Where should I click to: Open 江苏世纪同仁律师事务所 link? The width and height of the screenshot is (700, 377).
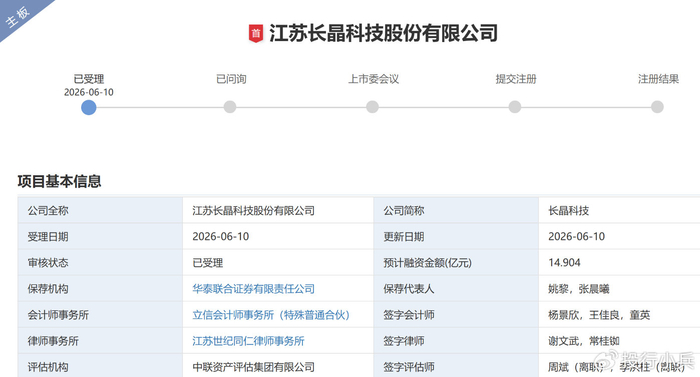click(x=248, y=341)
